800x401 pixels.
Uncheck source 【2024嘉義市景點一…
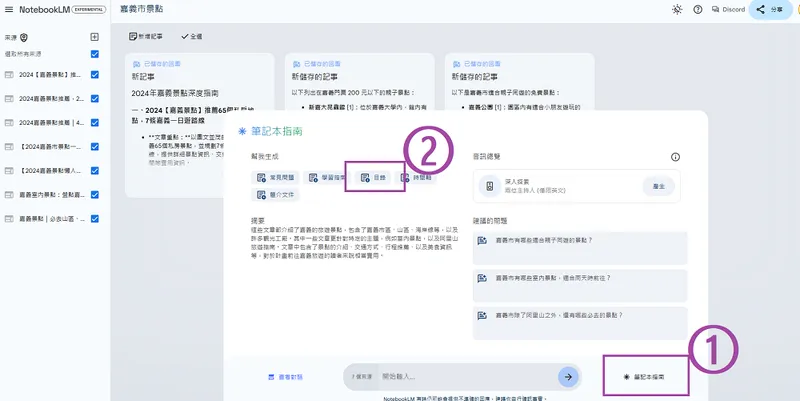(x=94, y=146)
